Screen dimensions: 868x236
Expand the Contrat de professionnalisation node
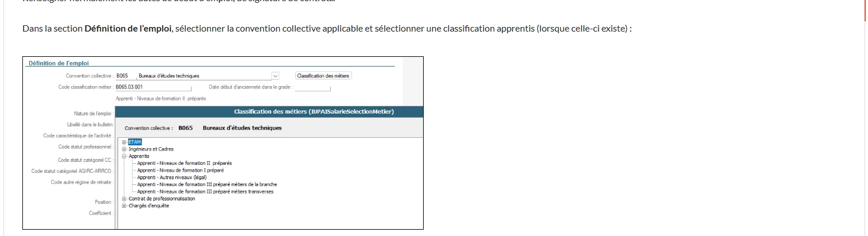[x=124, y=199]
